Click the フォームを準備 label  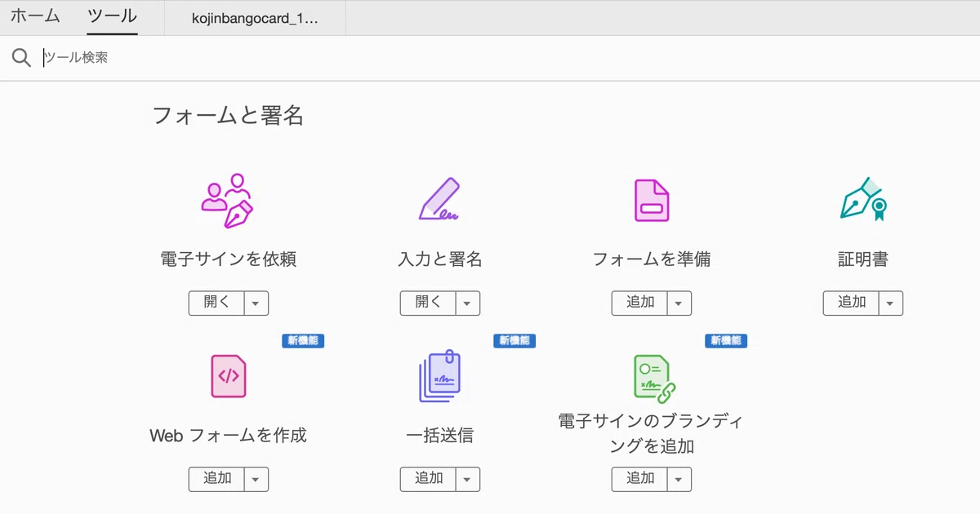click(652, 260)
